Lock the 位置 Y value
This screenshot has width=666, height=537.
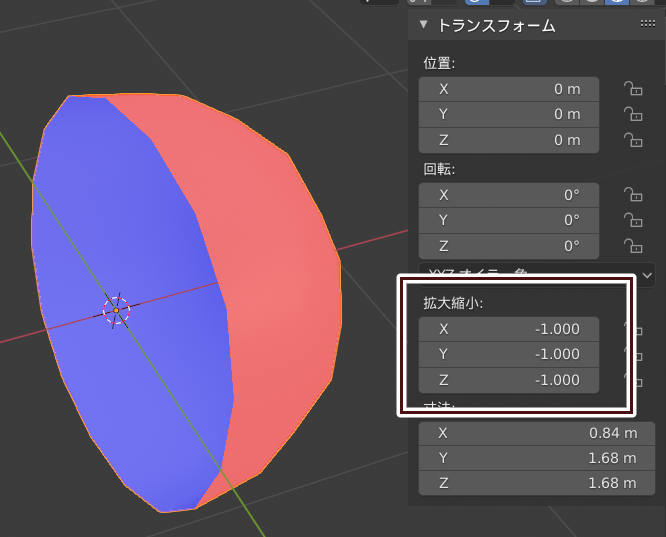633,114
